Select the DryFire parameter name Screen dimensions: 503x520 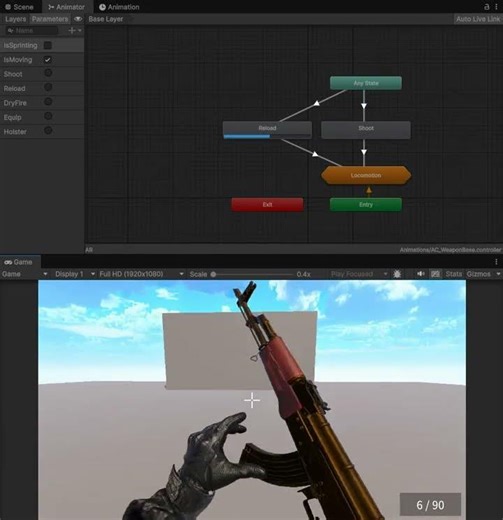(15, 103)
